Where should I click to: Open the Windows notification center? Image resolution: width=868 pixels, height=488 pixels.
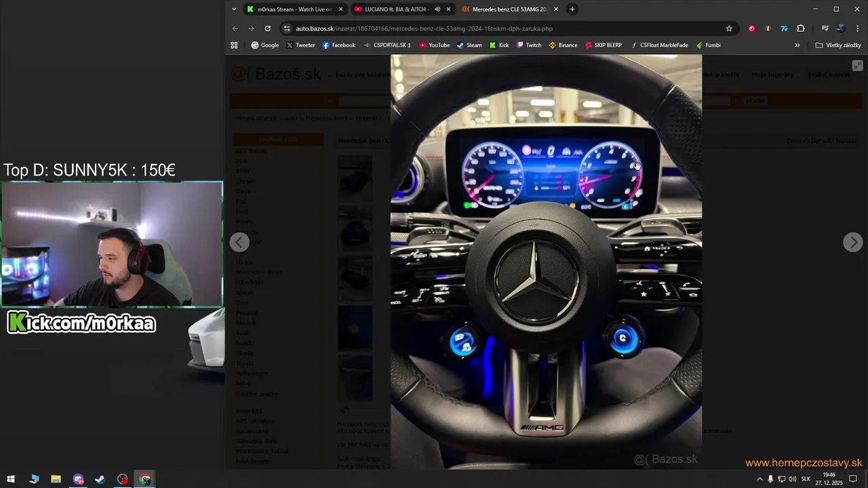point(853,479)
